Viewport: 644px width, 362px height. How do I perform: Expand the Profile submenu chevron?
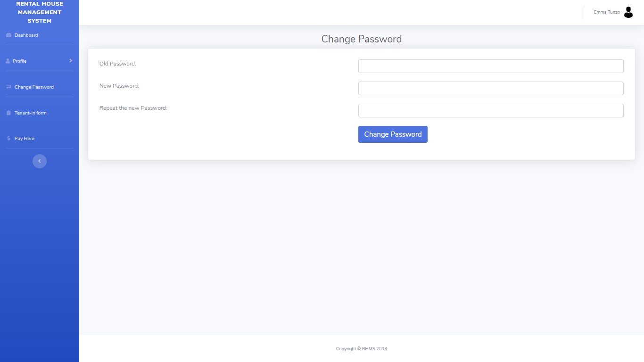coord(71,61)
